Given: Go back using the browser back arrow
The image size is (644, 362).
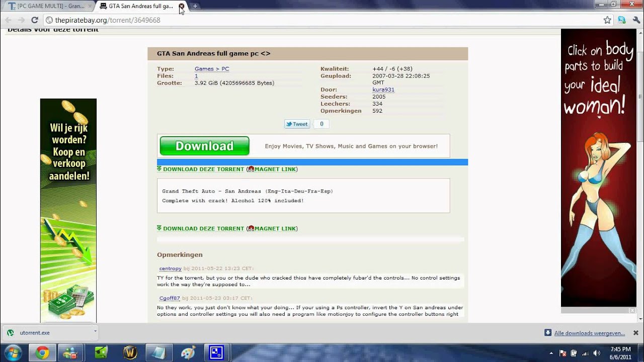Looking at the screenshot, I should click(8, 20).
